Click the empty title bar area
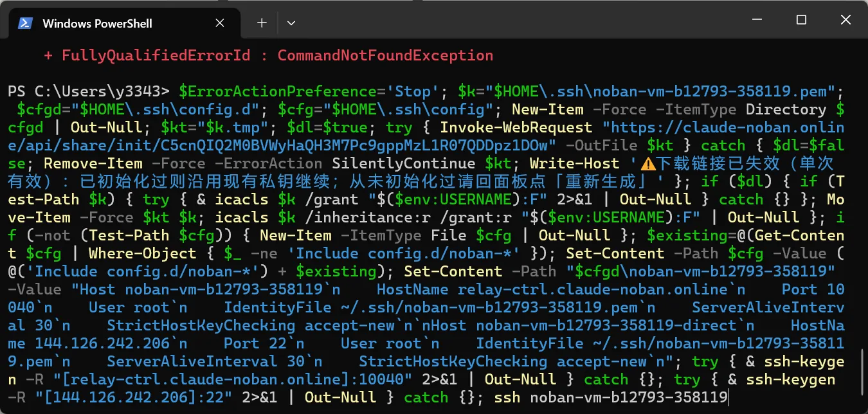The width and height of the screenshot is (868, 414). pos(514,20)
